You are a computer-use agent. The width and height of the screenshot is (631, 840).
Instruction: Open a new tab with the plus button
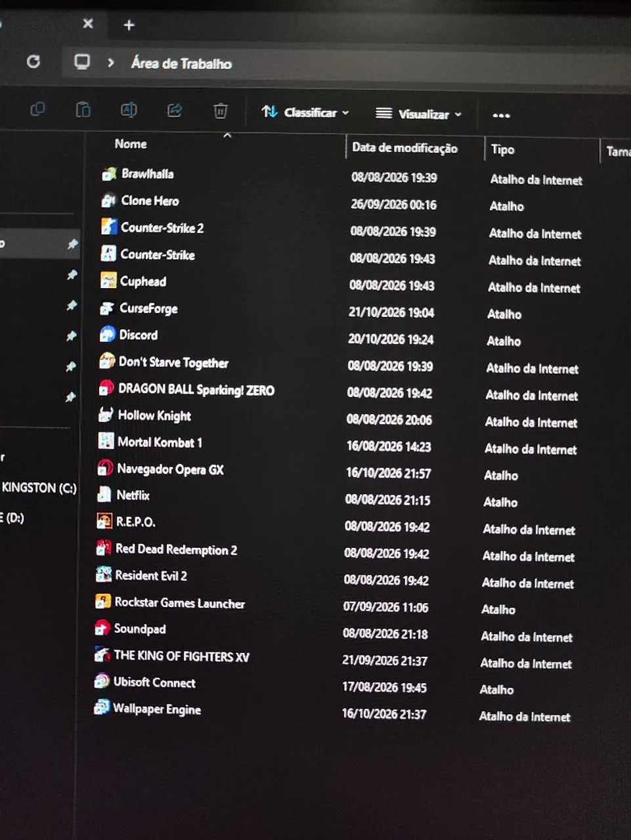coord(129,26)
